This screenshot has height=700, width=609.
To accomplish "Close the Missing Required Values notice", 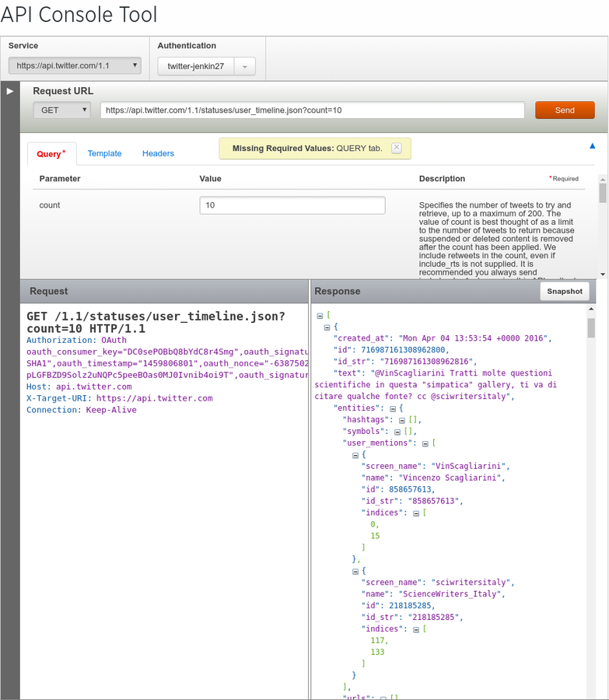I will pyautogui.click(x=397, y=149).
